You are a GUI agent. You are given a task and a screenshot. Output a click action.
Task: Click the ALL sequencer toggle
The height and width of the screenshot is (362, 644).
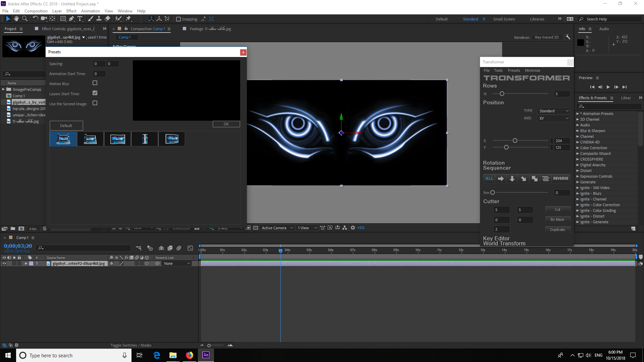489,179
